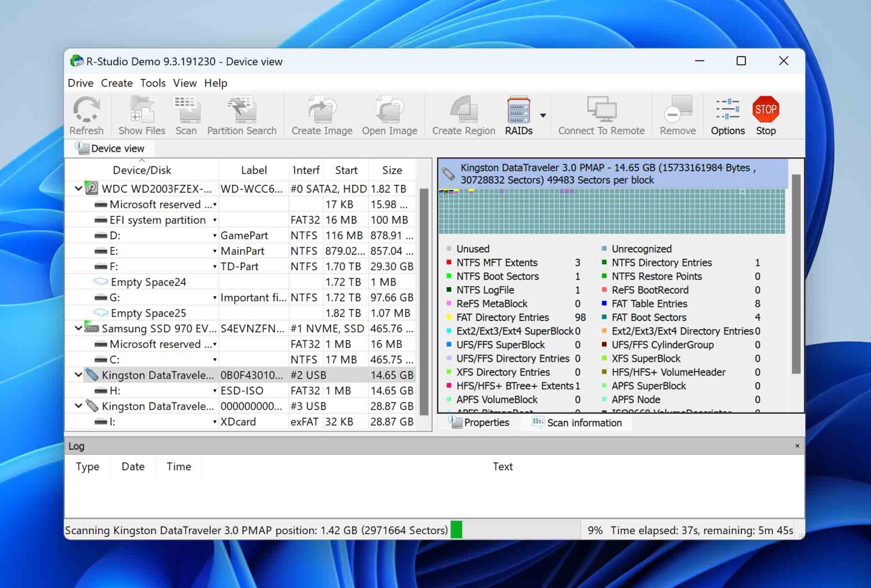871x588 pixels.
Task: Click the Remove device button
Action: click(x=677, y=114)
